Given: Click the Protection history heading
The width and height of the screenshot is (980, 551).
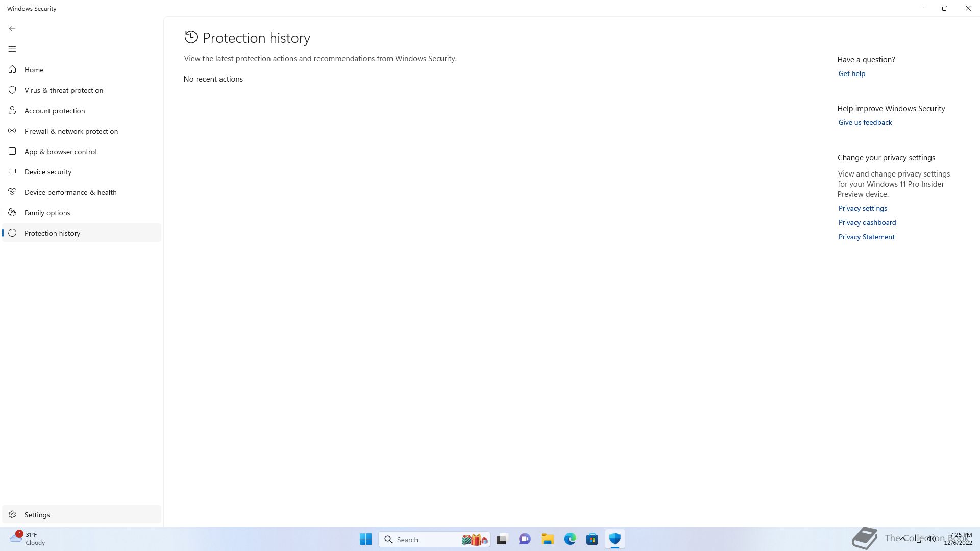Looking at the screenshot, I should point(257,38).
